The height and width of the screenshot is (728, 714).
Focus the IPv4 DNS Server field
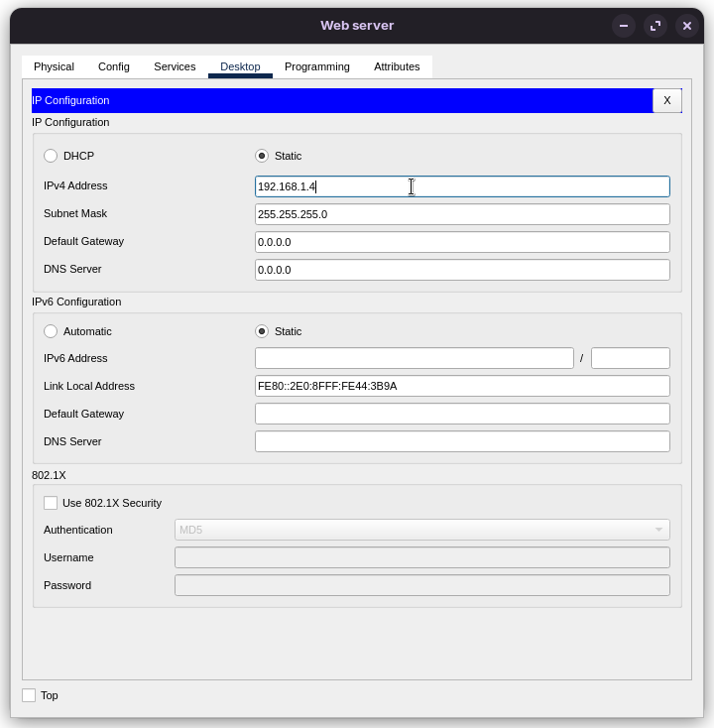(462, 270)
